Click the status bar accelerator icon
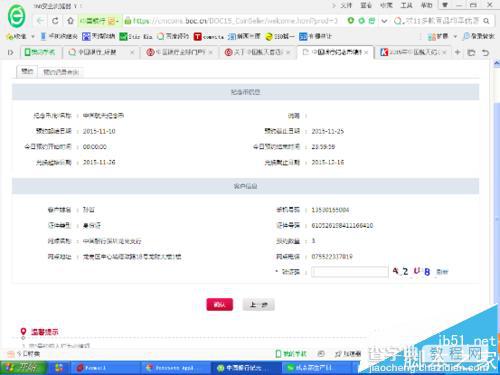The height and width of the screenshot is (375, 500). tap(337, 353)
